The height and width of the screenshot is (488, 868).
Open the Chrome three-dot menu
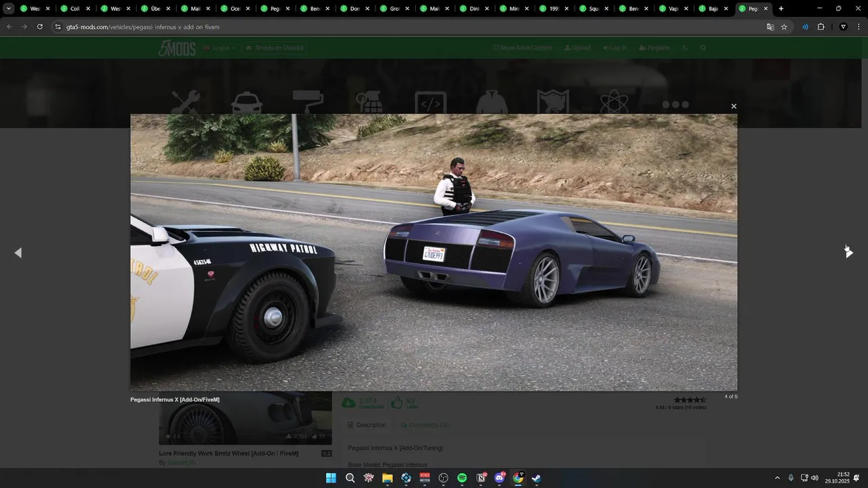[858, 27]
